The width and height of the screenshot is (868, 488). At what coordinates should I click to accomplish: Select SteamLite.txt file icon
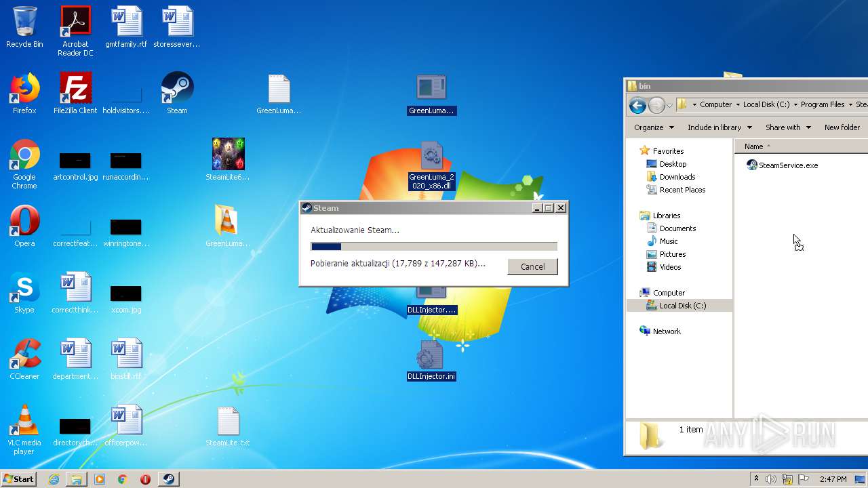click(x=228, y=427)
